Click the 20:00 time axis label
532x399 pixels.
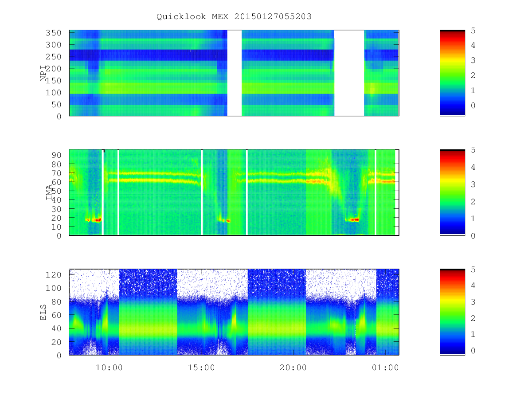click(293, 368)
